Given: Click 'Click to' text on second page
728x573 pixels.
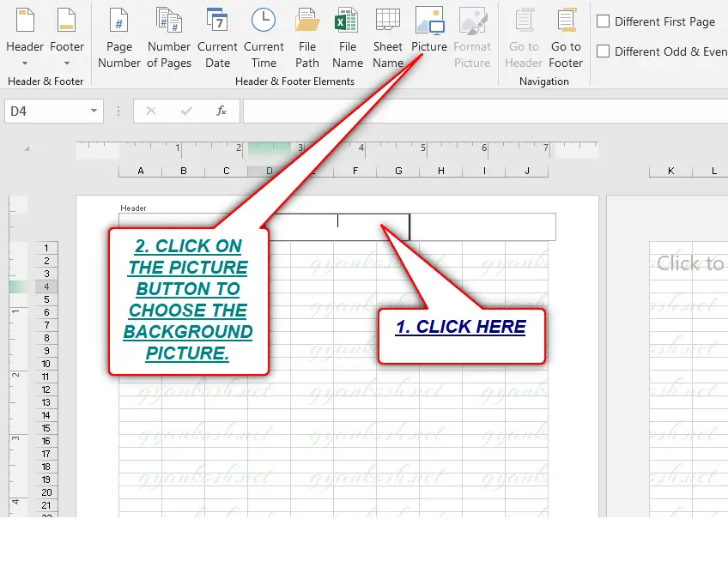Looking at the screenshot, I should (690, 263).
